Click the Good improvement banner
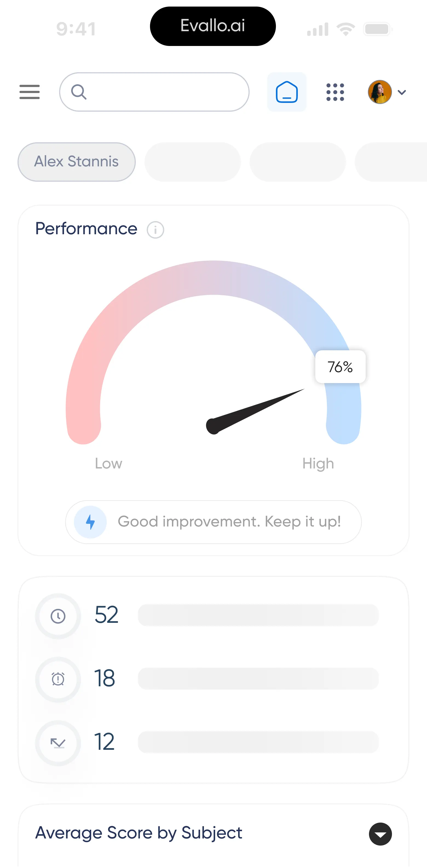 [213, 522]
